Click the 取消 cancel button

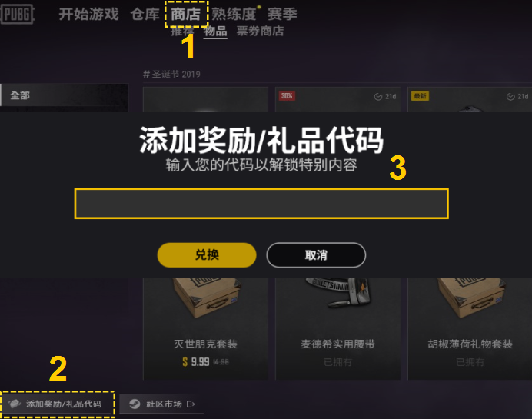(x=316, y=254)
